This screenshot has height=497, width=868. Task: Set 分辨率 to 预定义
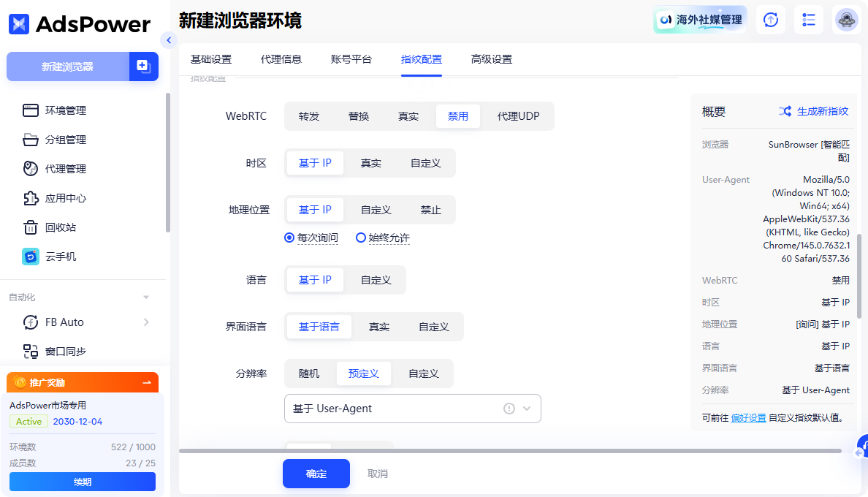point(364,373)
